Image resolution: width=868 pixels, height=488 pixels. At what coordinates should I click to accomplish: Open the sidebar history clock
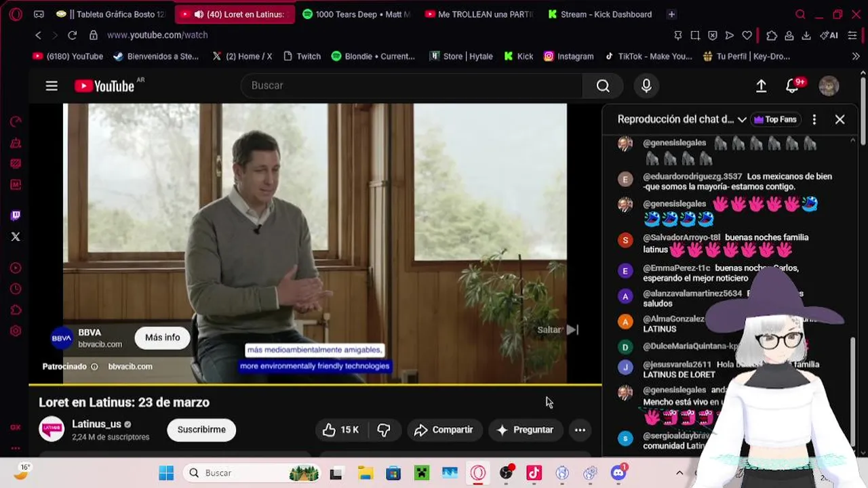click(x=16, y=289)
